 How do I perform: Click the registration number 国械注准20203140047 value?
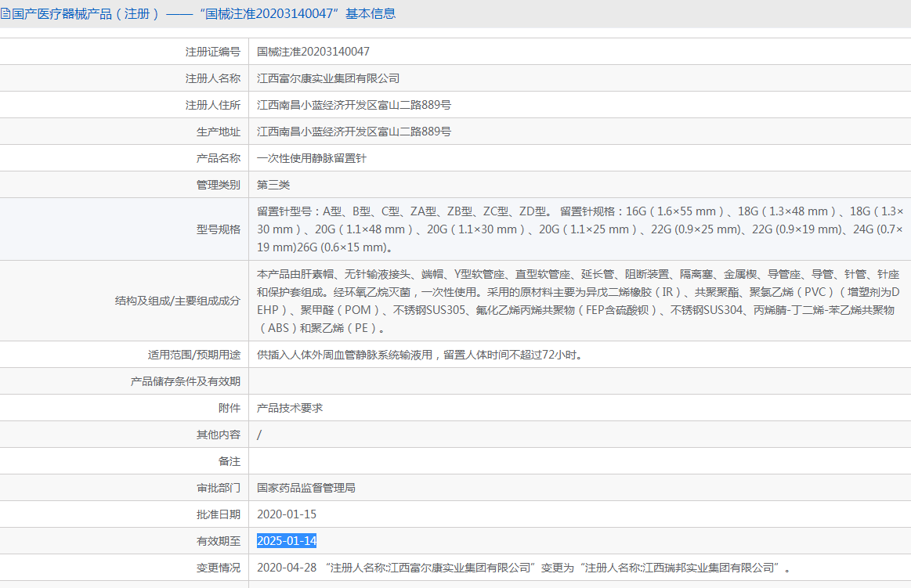click(313, 52)
